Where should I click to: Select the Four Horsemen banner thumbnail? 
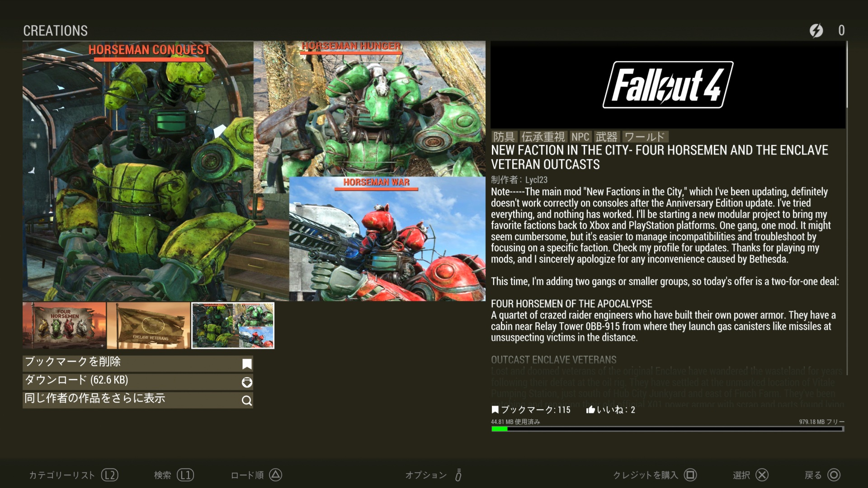click(64, 325)
